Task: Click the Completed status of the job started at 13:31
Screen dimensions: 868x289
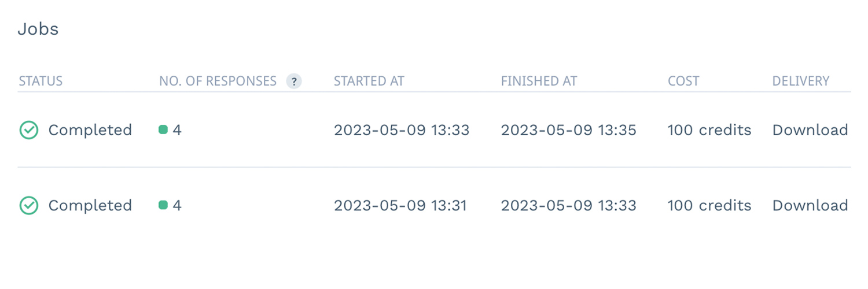Action: pyautogui.click(x=90, y=206)
